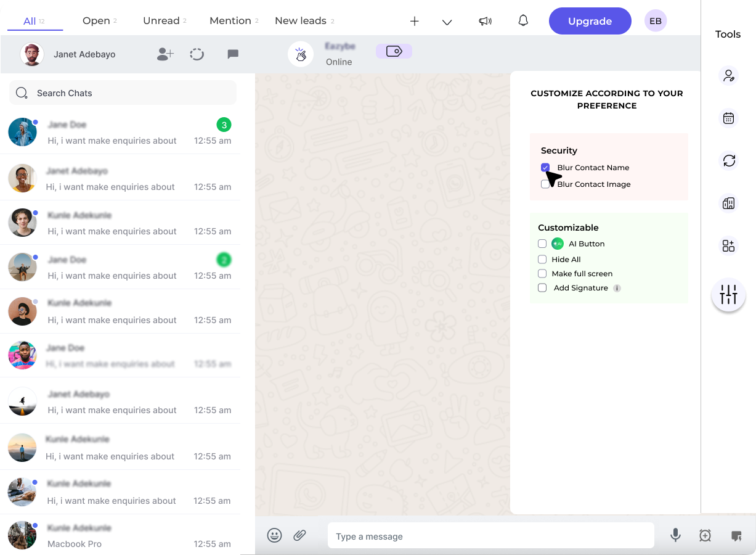
Task: Click the sliders customization tool icon
Action: tap(728, 295)
